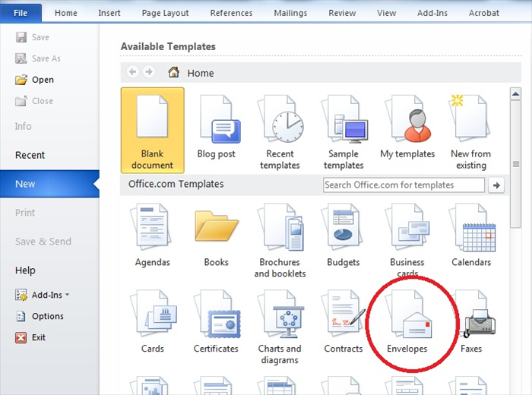532x395 pixels.
Task: Click the scrollbar up arrow
Action: [515, 93]
